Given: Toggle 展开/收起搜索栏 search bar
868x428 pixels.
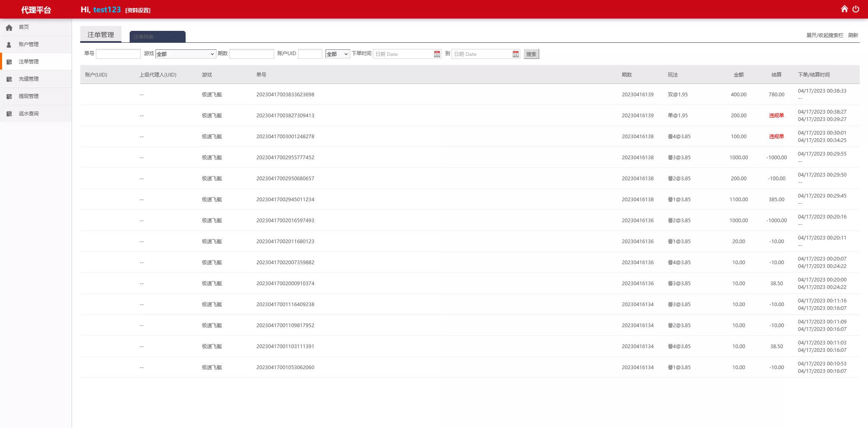Looking at the screenshot, I should click(824, 35).
